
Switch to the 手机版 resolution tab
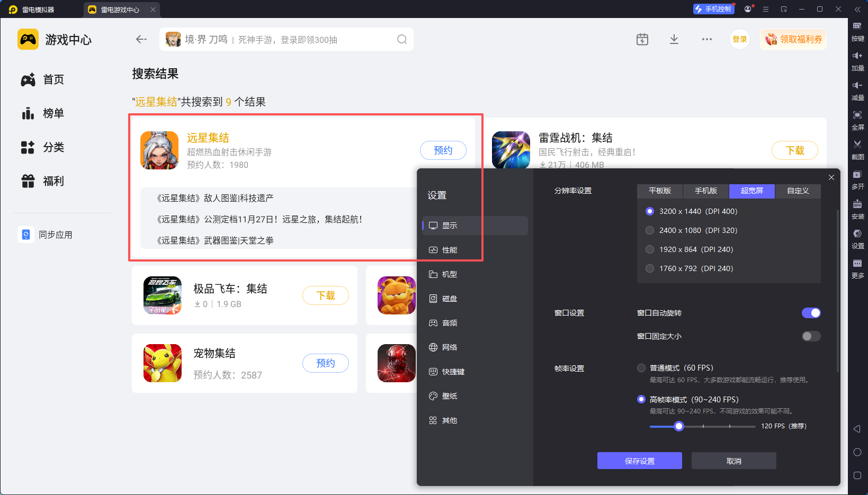pos(706,191)
